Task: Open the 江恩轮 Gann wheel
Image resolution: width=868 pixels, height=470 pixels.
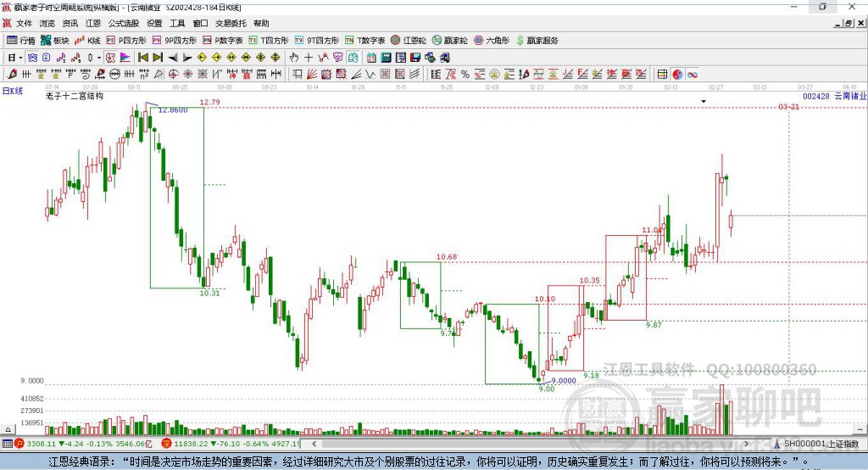Action: coord(409,41)
